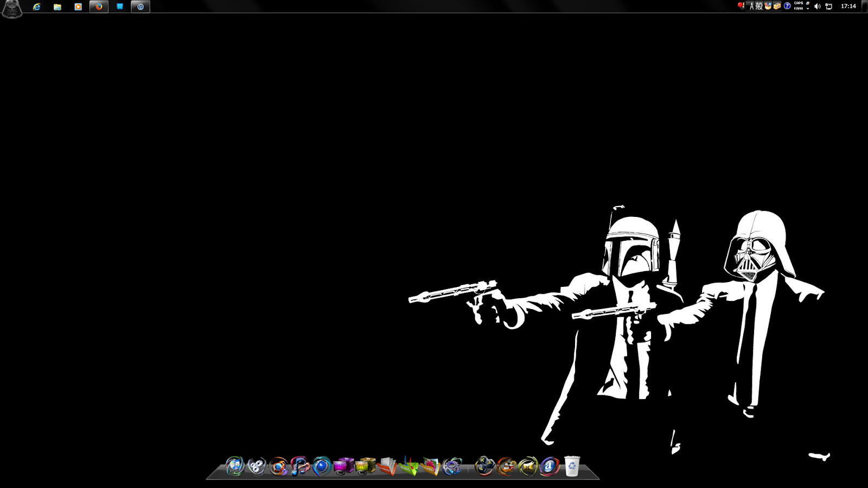Click the red ball alert tray icon

(741, 6)
